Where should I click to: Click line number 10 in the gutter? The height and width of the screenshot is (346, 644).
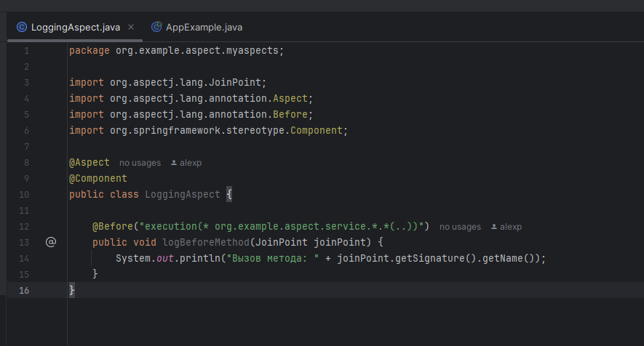[x=24, y=195]
